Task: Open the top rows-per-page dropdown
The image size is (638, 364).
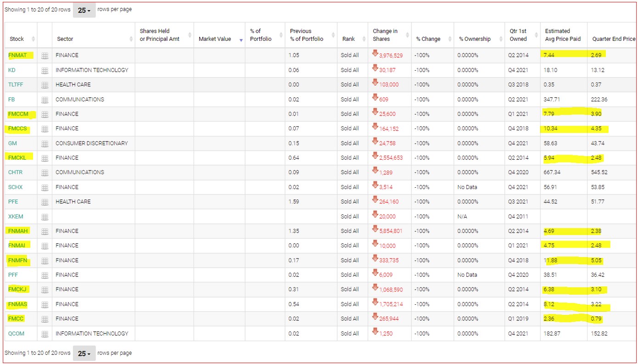Action: tap(84, 10)
